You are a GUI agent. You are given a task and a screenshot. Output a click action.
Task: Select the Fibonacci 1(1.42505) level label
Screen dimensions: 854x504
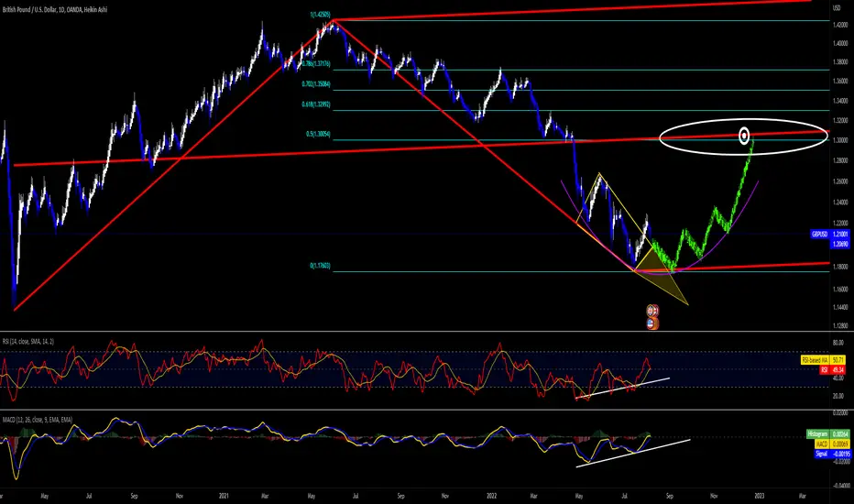point(321,15)
